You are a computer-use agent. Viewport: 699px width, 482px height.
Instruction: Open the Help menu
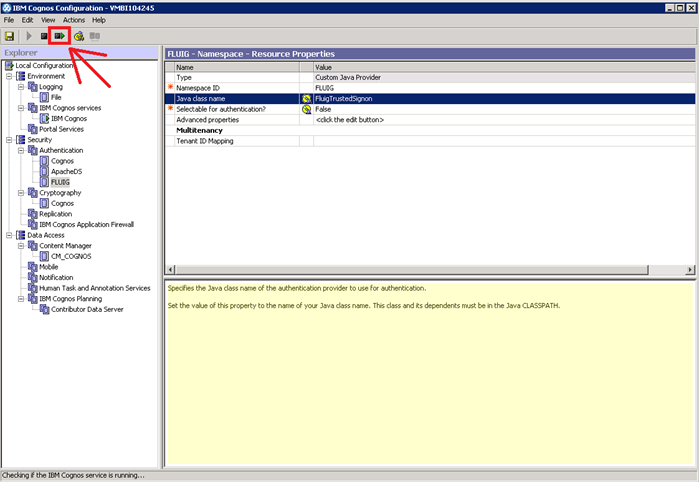tap(99, 20)
